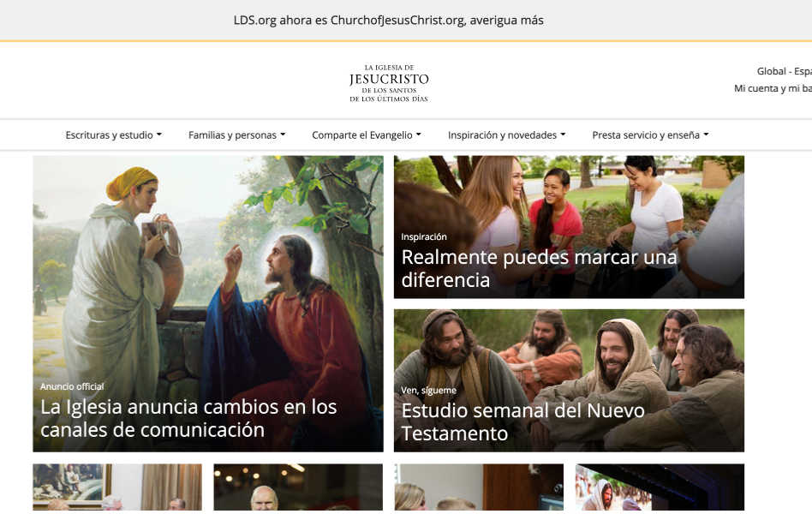Click the Jesucristo church logo

pyautogui.click(x=389, y=83)
